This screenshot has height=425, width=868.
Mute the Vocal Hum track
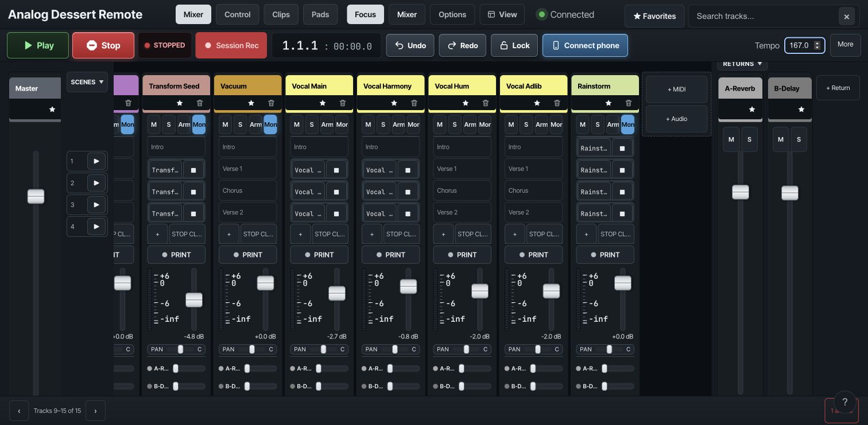[x=440, y=124]
